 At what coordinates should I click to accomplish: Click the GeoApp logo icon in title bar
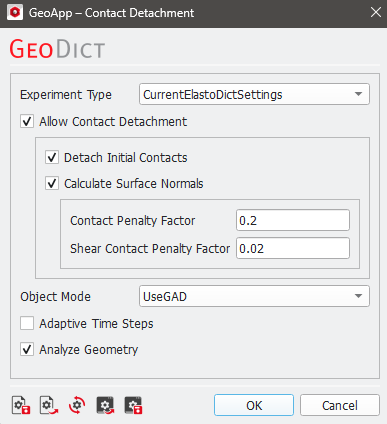15,13
